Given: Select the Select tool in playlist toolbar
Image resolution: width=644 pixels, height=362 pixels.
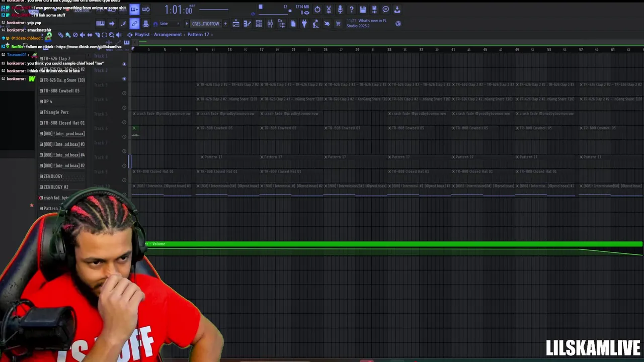Looking at the screenshot, I should [x=104, y=35].
